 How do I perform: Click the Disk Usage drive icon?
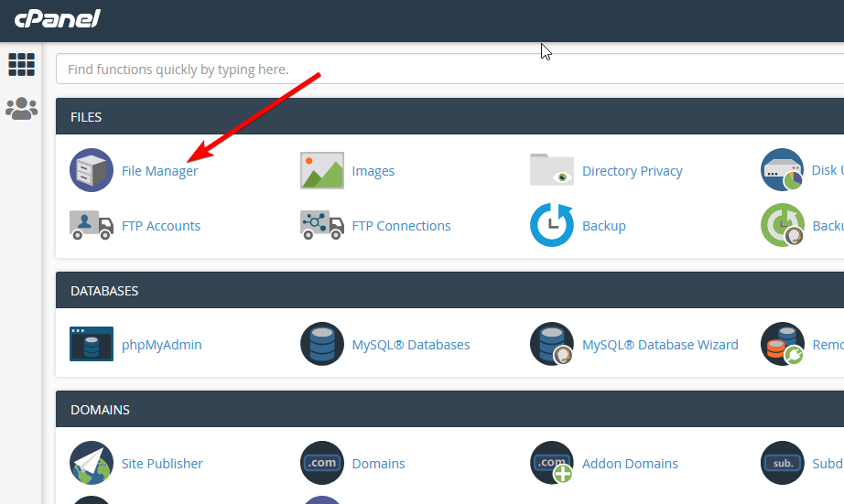[782, 170]
